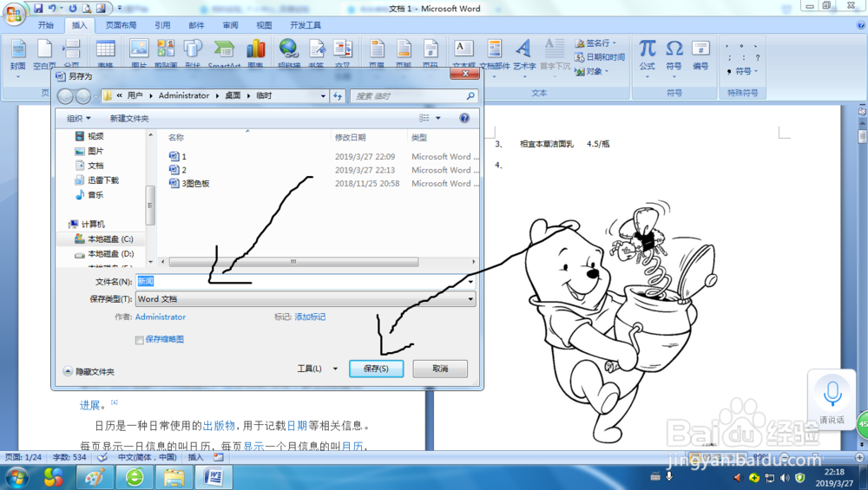868x490 pixels.
Task: Switch to the Mailings (邮件) tab
Action: [196, 25]
